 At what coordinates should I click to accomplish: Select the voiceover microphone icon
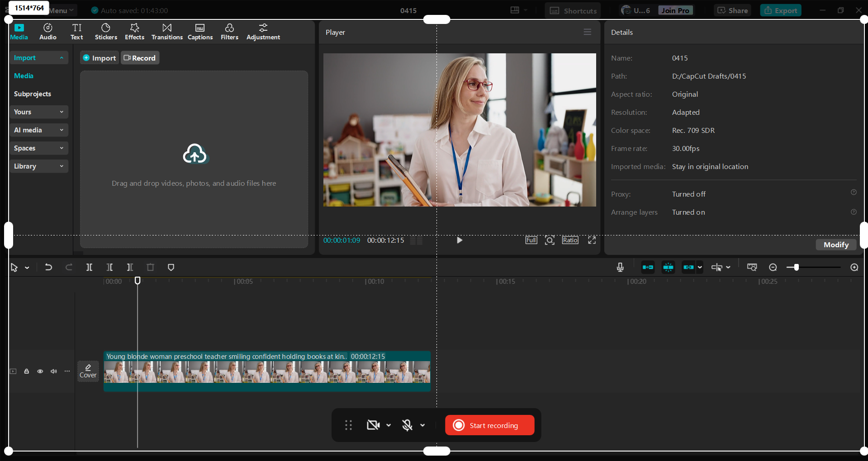pos(620,267)
